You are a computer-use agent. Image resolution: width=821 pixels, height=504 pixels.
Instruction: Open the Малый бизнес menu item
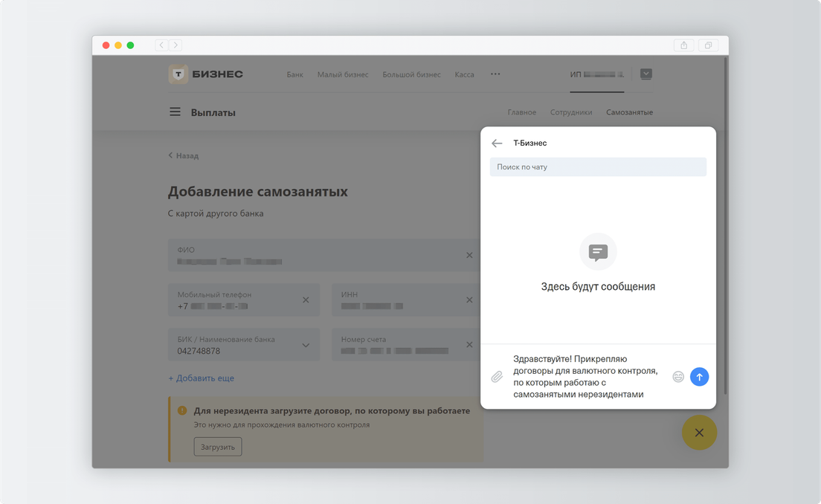(343, 75)
